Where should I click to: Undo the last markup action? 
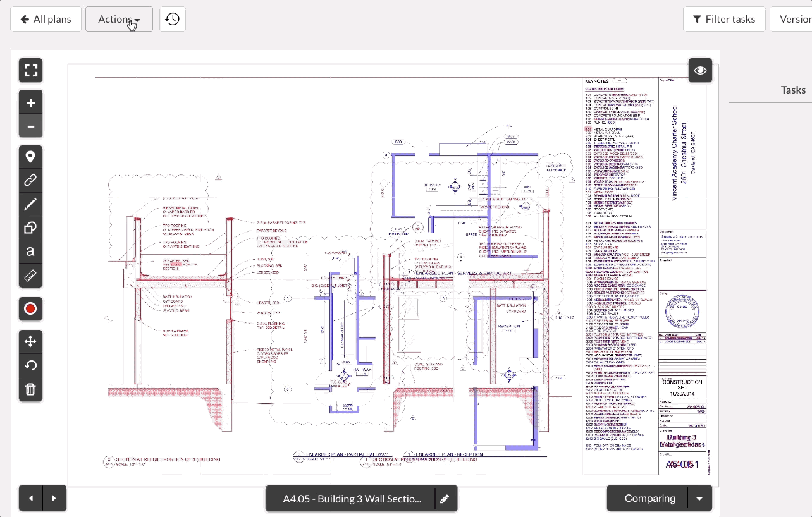click(30, 365)
